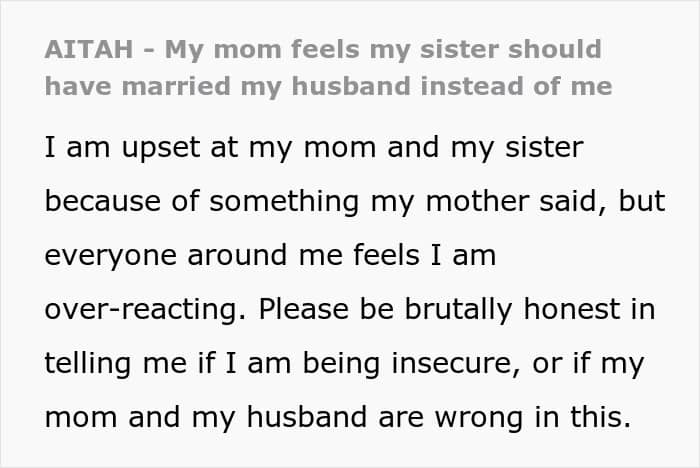This screenshot has width=700, height=468.
Task: Click the word 'everyone' in the body text
Action: [x=110, y=256]
